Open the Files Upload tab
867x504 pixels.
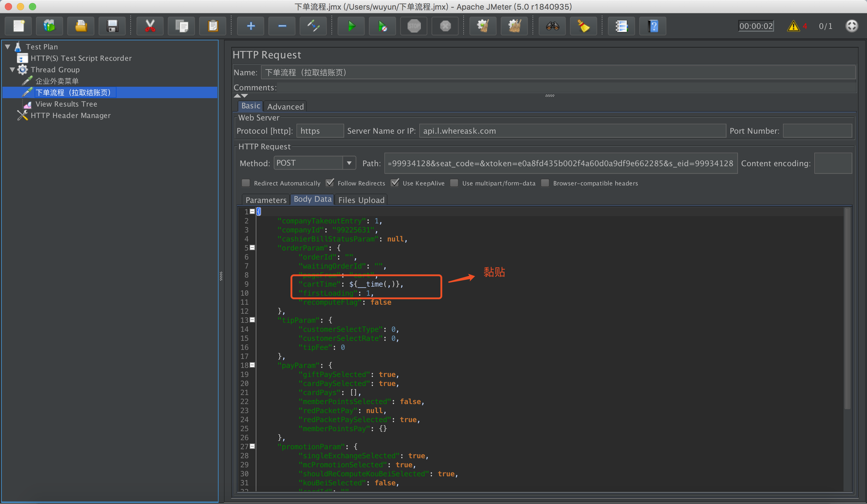tap(361, 200)
